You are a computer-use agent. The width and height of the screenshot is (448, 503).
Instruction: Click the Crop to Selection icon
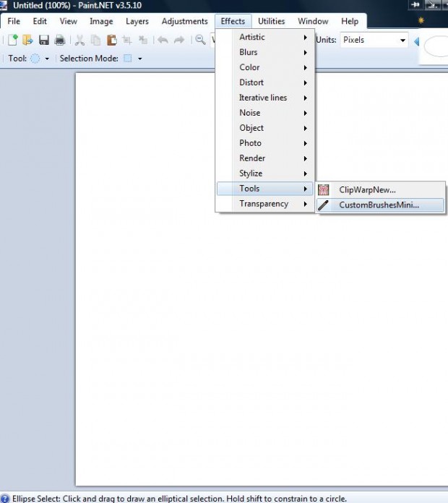127,40
